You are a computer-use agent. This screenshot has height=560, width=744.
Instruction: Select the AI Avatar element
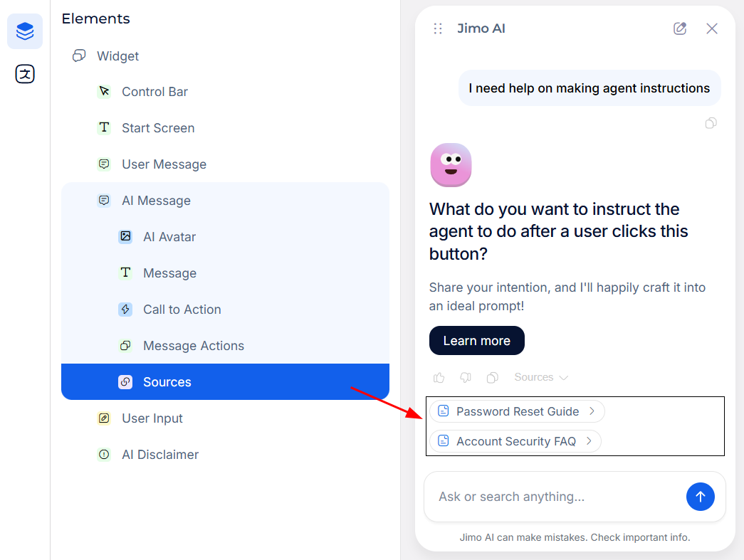tap(169, 237)
